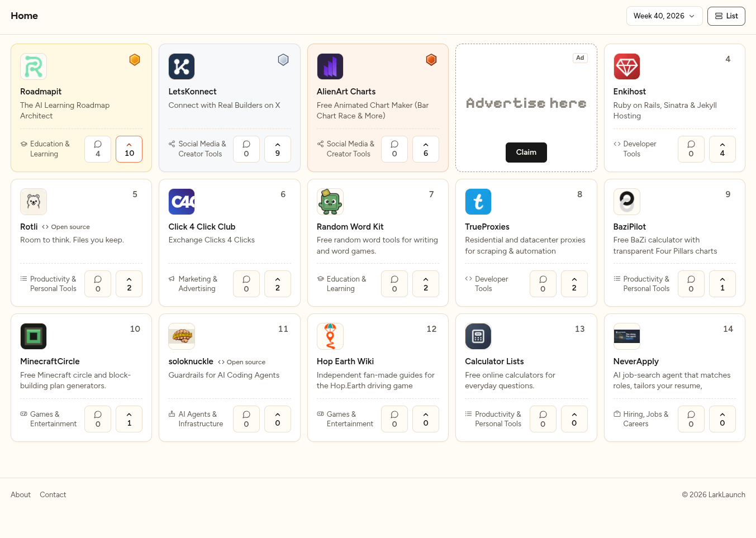Switch to List view
Screen dimensions: 756x538
coord(726,16)
